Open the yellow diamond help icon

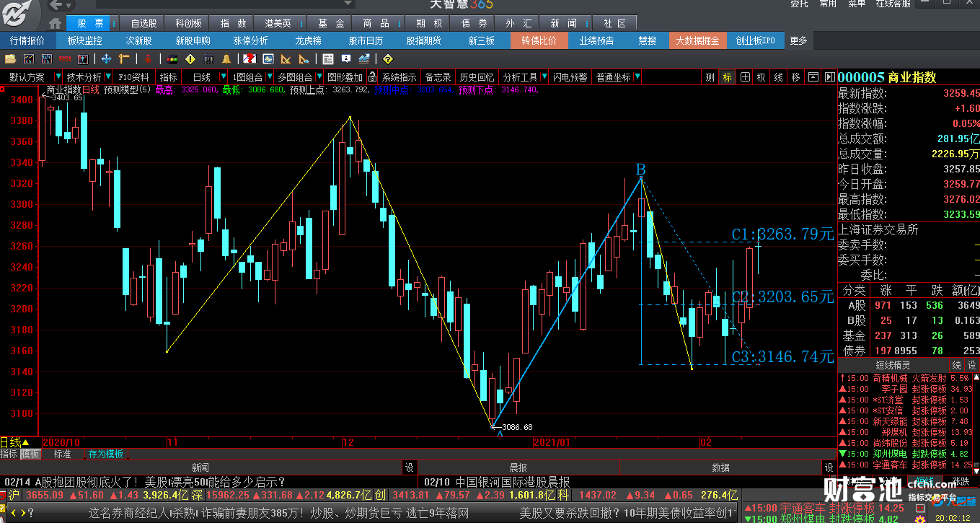coord(387,58)
